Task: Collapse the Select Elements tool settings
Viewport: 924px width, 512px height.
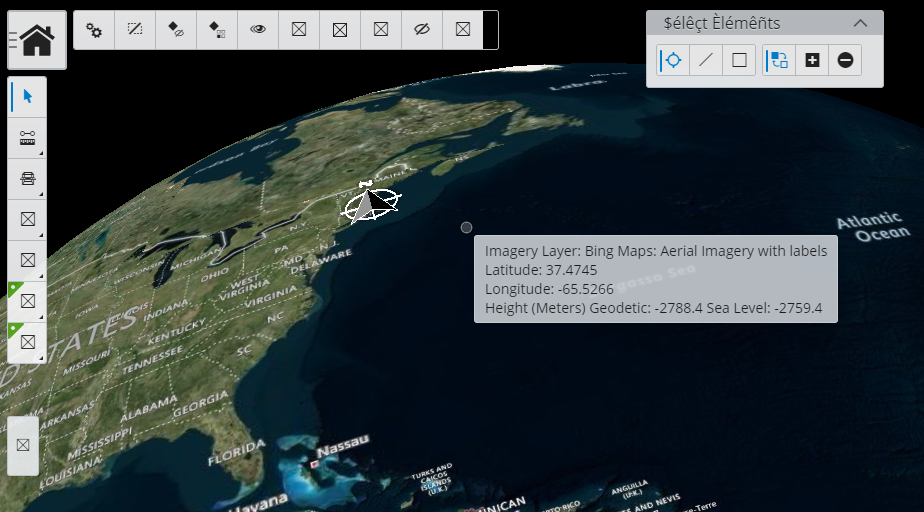Action: pyautogui.click(x=860, y=23)
